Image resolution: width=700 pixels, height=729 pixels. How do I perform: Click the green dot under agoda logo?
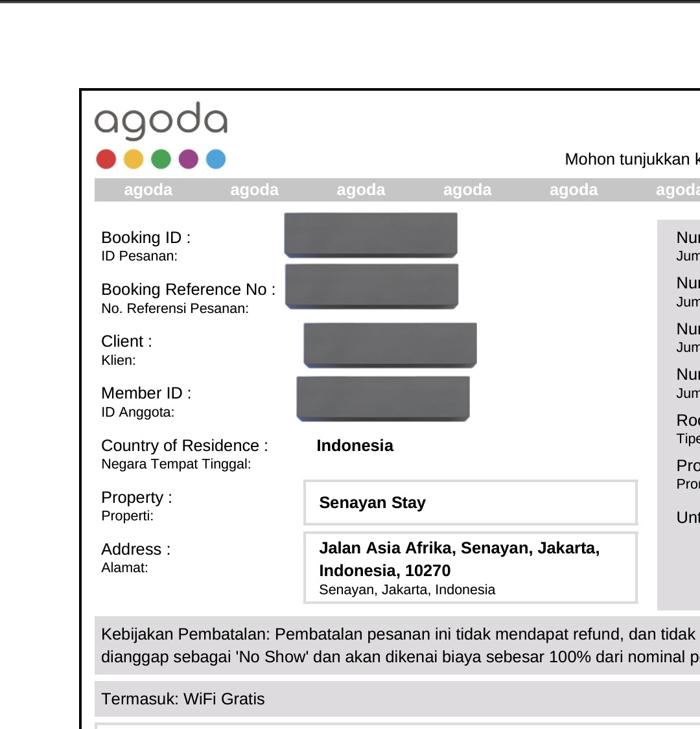point(161,159)
